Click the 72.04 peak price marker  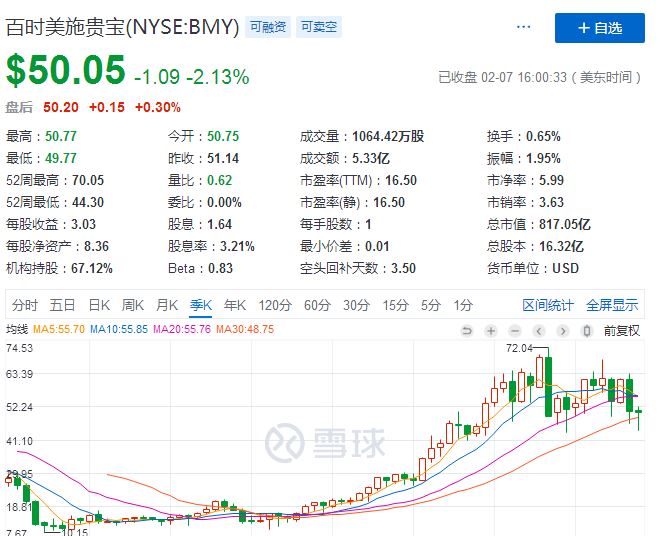519,348
